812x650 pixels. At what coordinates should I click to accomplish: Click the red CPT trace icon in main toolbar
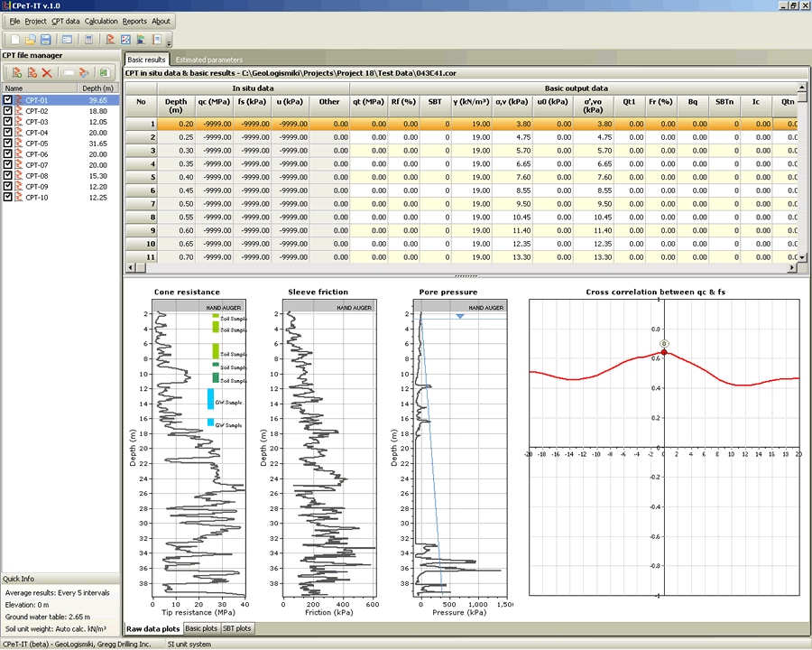pyautogui.click(x=110, y=40)
